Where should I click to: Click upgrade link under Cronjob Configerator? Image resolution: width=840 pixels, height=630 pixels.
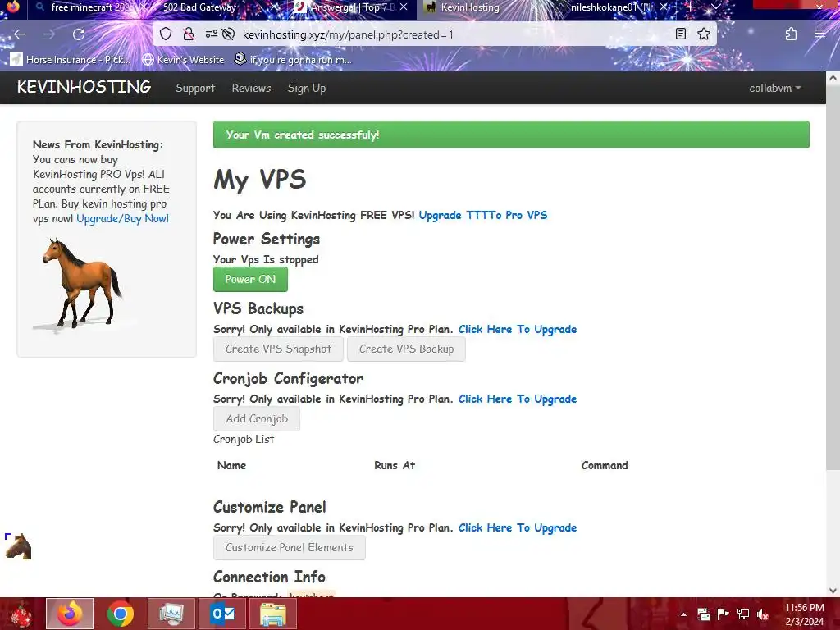pyautogui.click(x=518, y=399)
